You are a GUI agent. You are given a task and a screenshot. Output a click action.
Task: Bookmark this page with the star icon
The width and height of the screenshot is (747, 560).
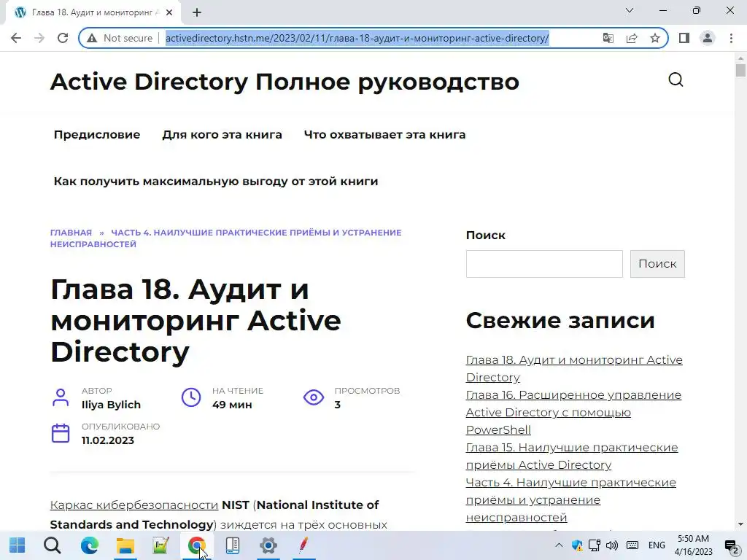click(655, 38)
